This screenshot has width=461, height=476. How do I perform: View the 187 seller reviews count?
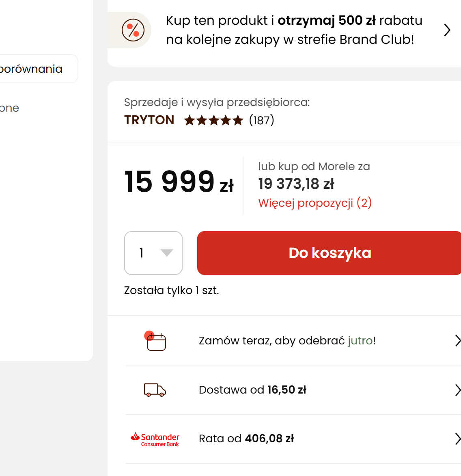click(262, 120)
